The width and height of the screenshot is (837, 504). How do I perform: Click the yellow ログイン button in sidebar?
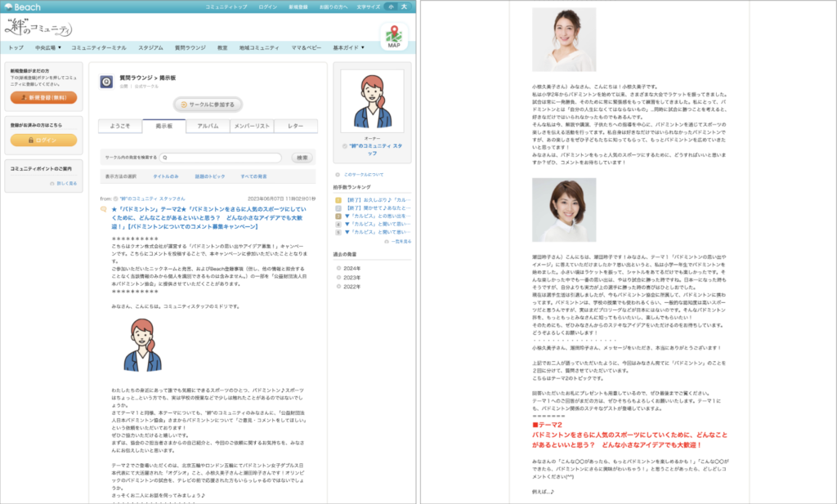(x=44, y=140)
